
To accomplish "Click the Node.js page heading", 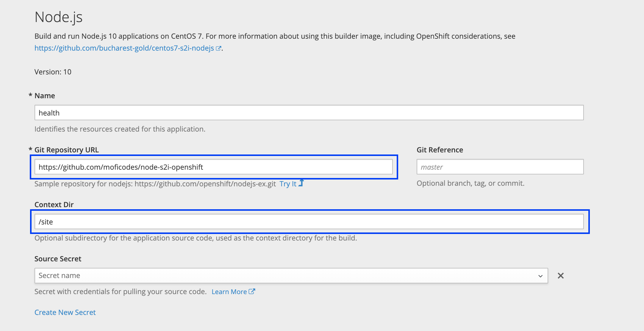I will [x=58, y=17].
